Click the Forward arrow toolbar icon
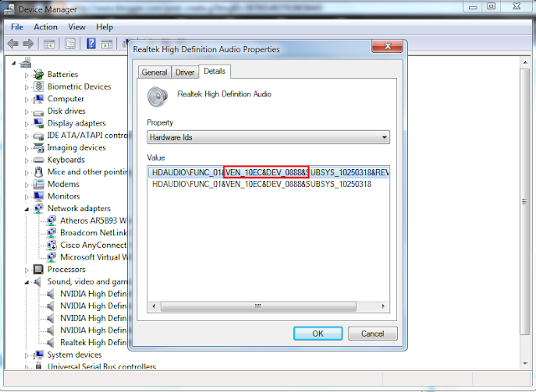 coord(28,44)
